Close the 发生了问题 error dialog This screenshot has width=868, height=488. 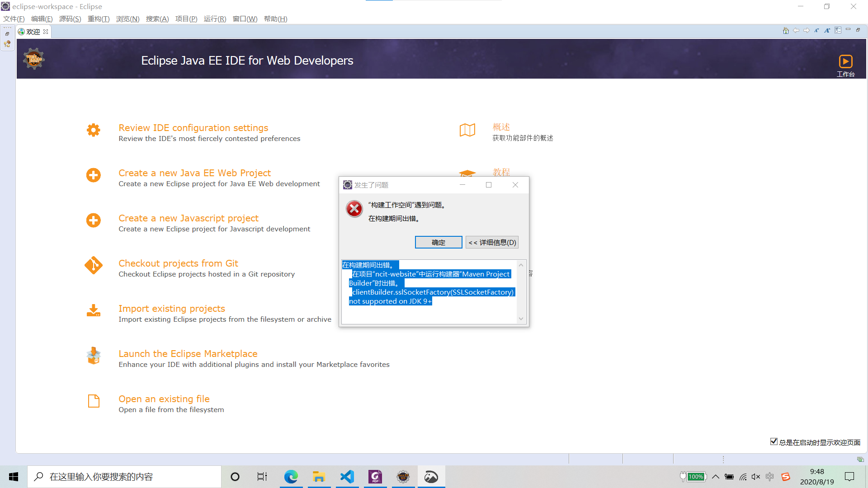515,185
